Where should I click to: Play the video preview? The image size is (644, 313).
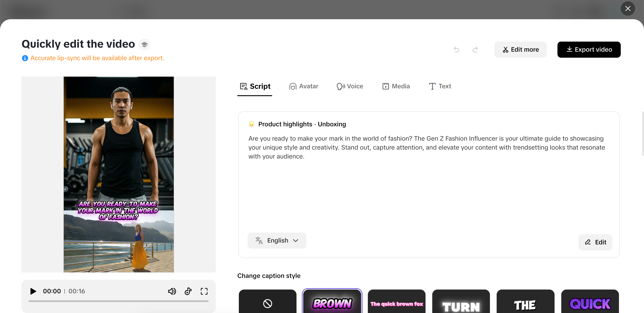click(x=33, y=291)
